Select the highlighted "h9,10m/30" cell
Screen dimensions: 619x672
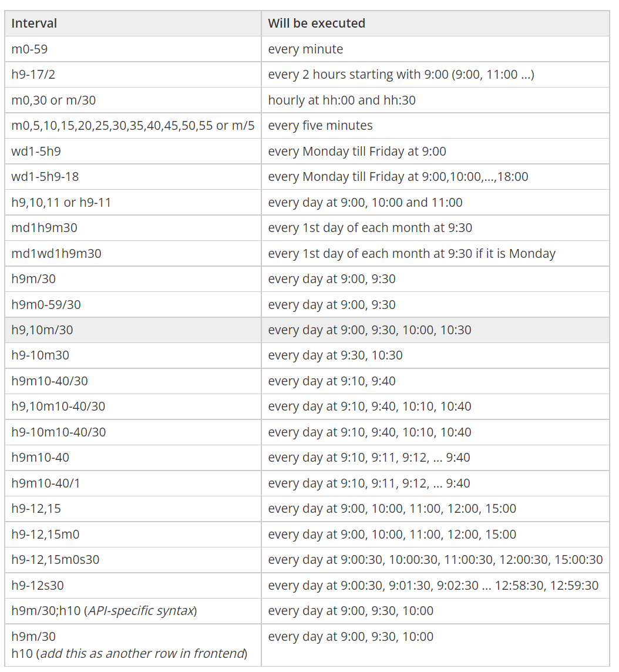(42, 330)
